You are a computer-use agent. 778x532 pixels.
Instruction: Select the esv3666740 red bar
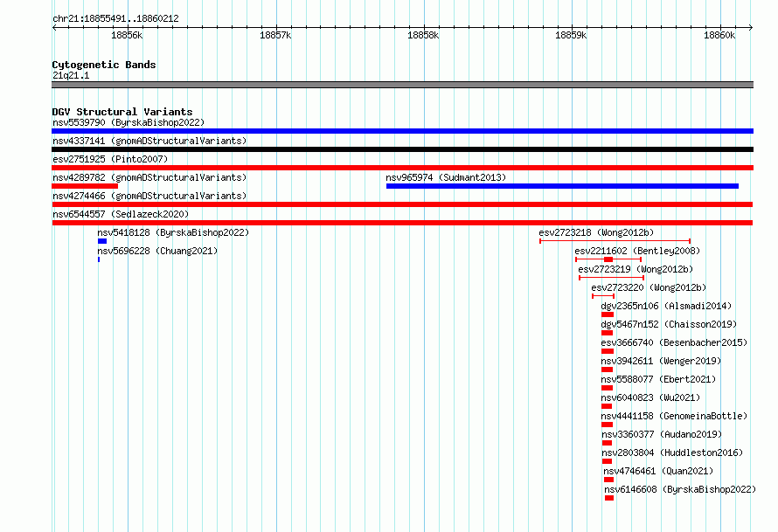[x=608, y=351]
